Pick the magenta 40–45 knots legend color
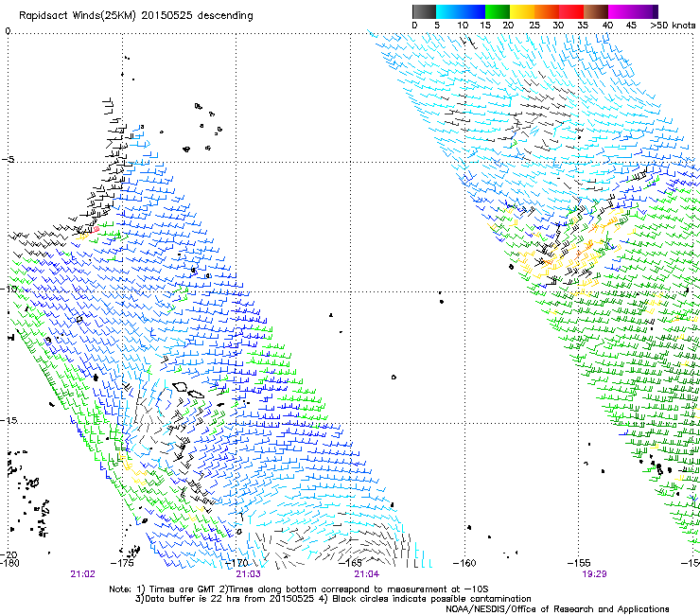Screen dimensions: 700x615 click(621, 11)
